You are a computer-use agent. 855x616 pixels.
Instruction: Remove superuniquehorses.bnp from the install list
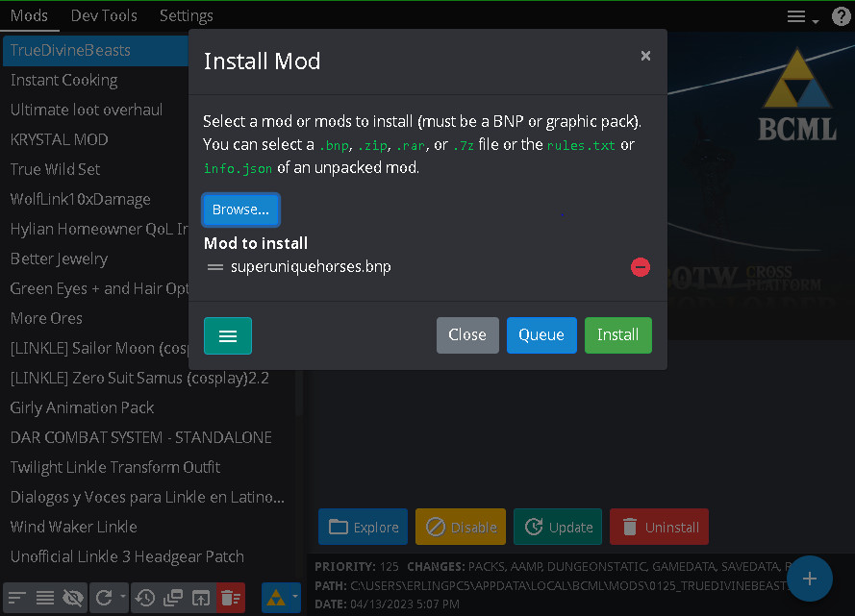[640, 267]
